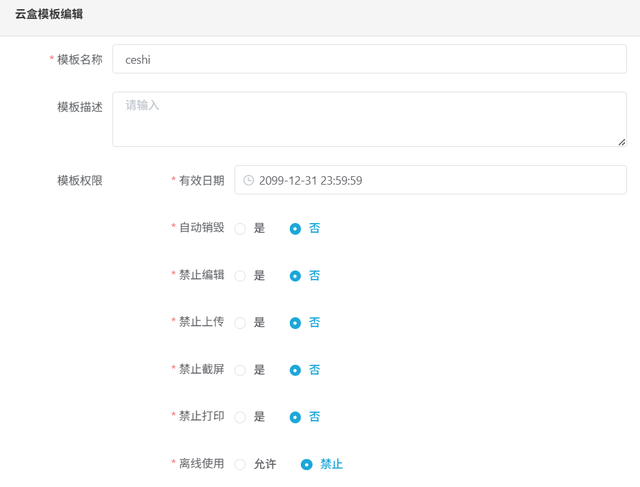This screenshot has height=487, width=640.
Task: Open the 有效日期 date picker field
Action: click(430, 181)
